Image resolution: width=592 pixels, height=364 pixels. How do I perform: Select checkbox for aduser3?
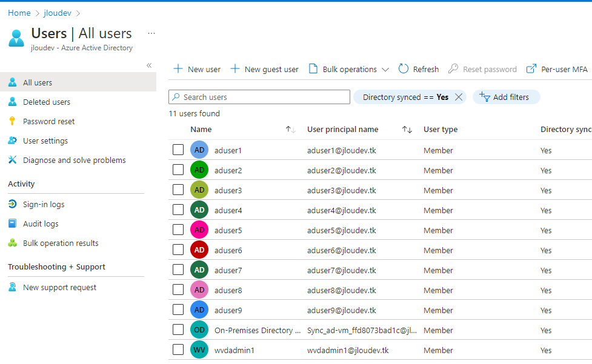[178, 190]
